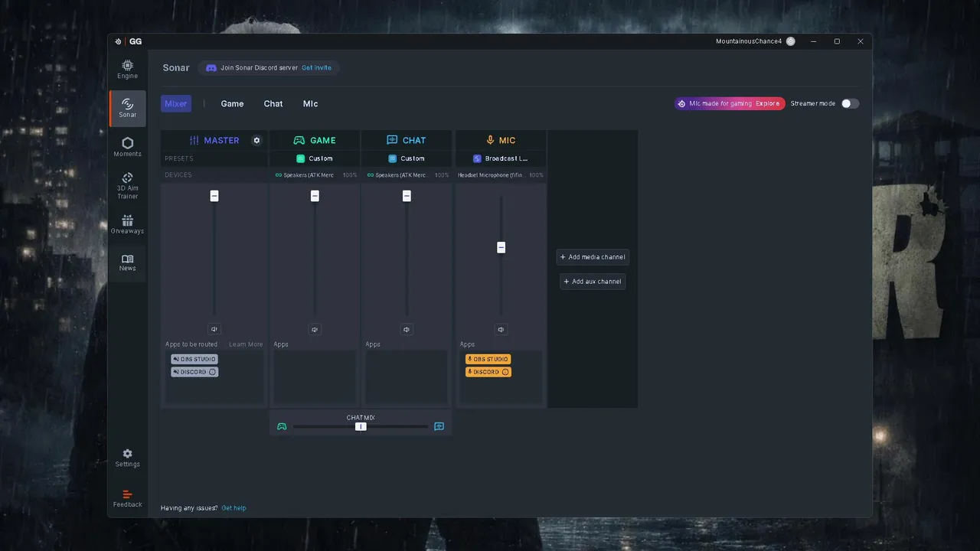Viewport: 980px width, 551px height.
Task: Click the Game controller header icon
Action: [299, 140]
